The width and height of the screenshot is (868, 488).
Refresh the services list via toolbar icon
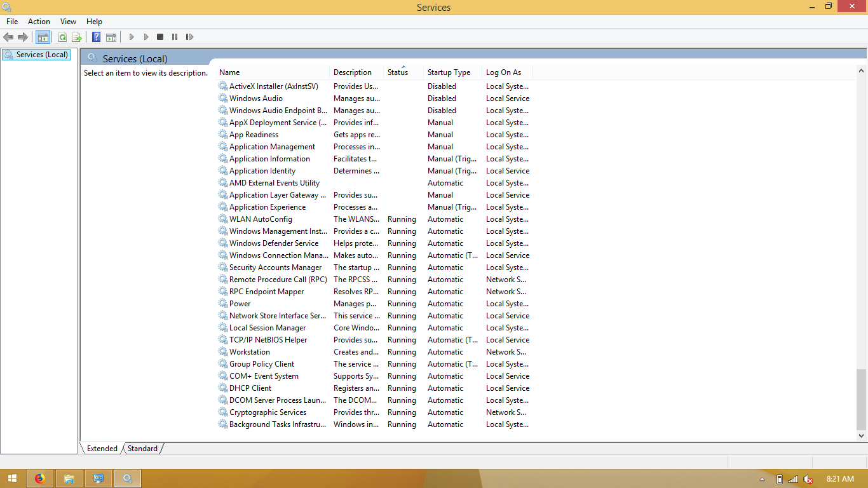[62, 37]
